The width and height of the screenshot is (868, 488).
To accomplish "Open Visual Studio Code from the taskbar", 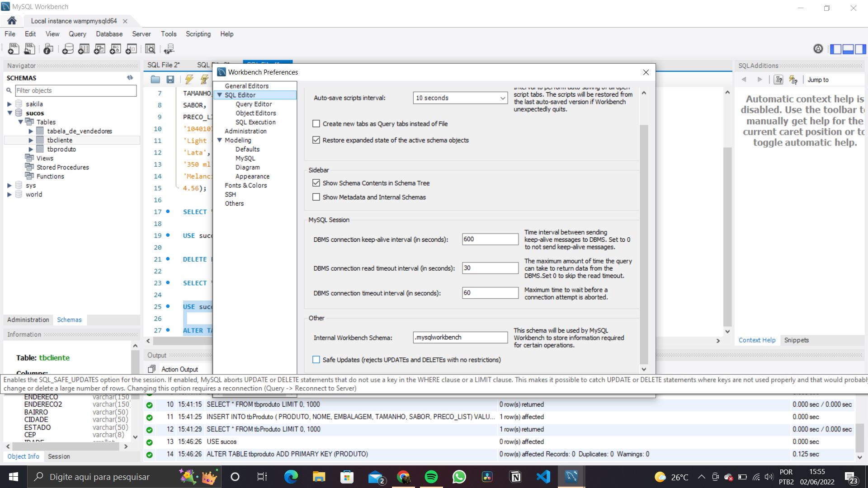I will pos(543,477).
